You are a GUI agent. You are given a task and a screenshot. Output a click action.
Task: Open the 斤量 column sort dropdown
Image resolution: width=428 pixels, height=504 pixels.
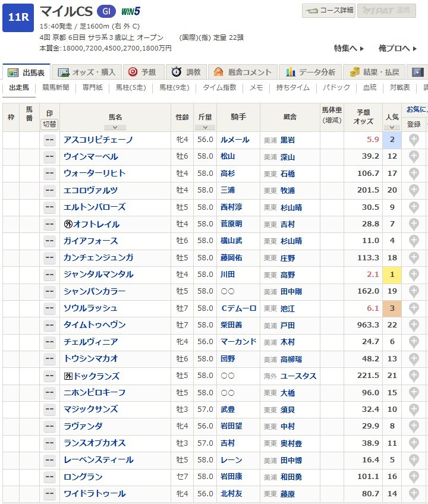205,127
